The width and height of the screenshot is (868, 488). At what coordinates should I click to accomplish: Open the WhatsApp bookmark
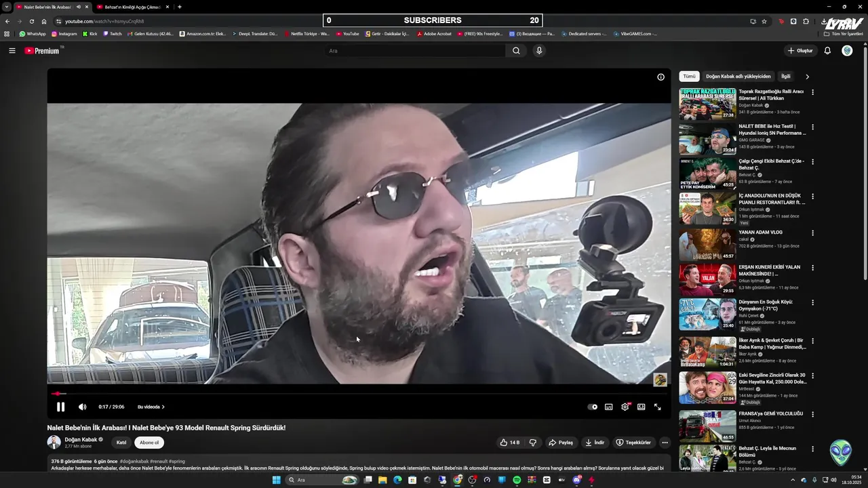[33, 33]
